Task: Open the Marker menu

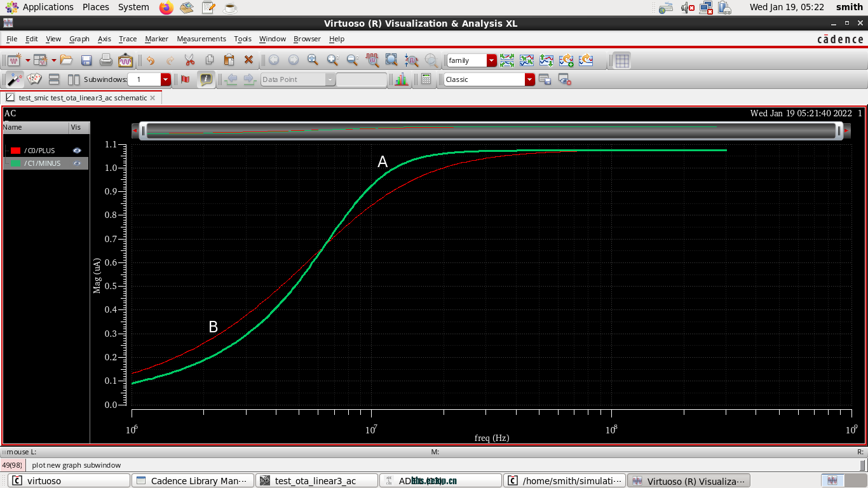Action: [x=156, y=39]
